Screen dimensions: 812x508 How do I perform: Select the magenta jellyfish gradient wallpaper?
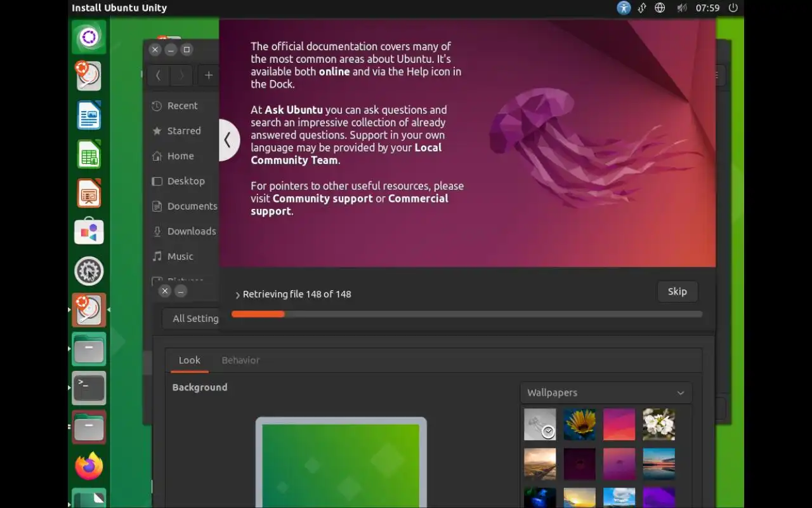(x=619, y=464)
